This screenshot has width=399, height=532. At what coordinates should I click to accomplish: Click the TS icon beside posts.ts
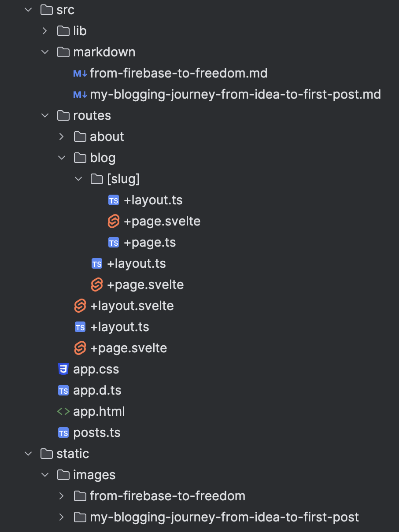(x=63, y=432)
